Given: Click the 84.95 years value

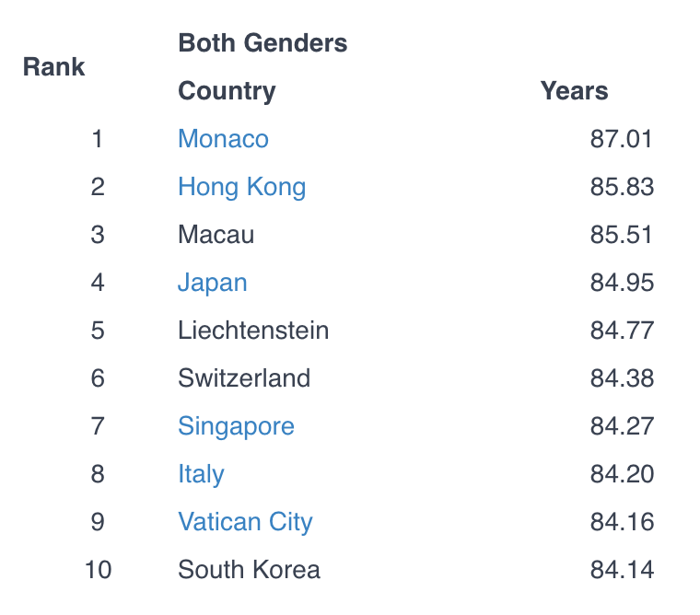Looking at the screenshot, I should click(622, 283).
